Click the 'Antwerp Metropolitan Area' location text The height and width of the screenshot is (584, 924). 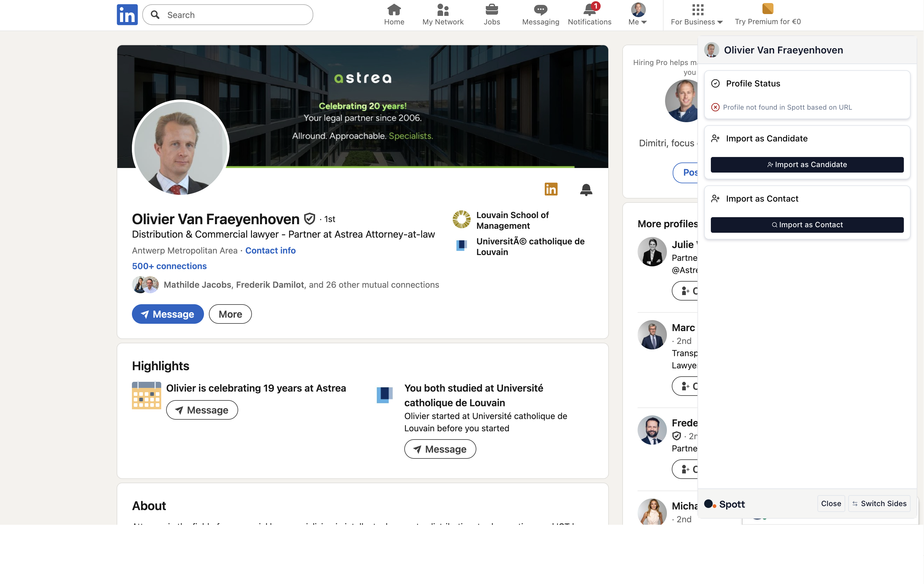tap(184, 250)
